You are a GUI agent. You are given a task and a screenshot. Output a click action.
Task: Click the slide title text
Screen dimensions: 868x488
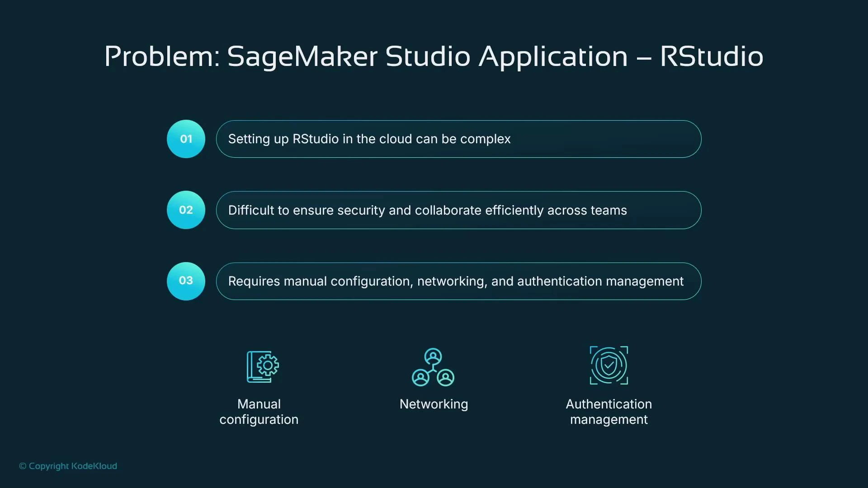[433, 56]
